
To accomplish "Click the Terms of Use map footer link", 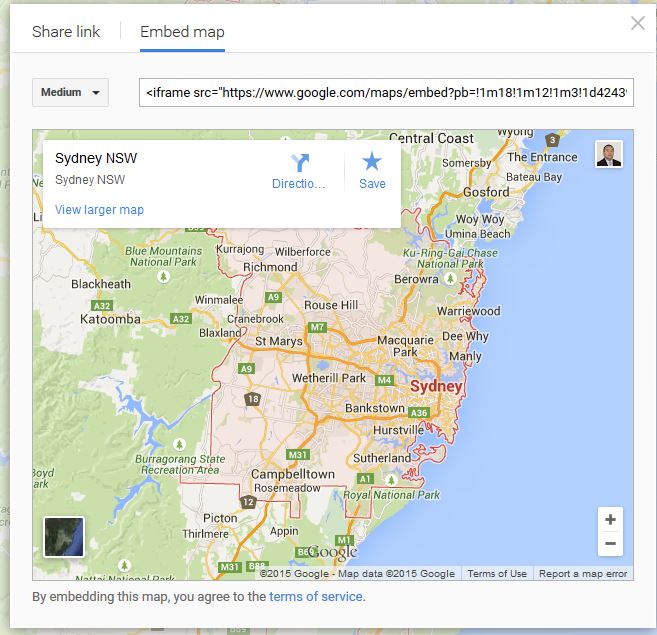I will pos(497,574).
